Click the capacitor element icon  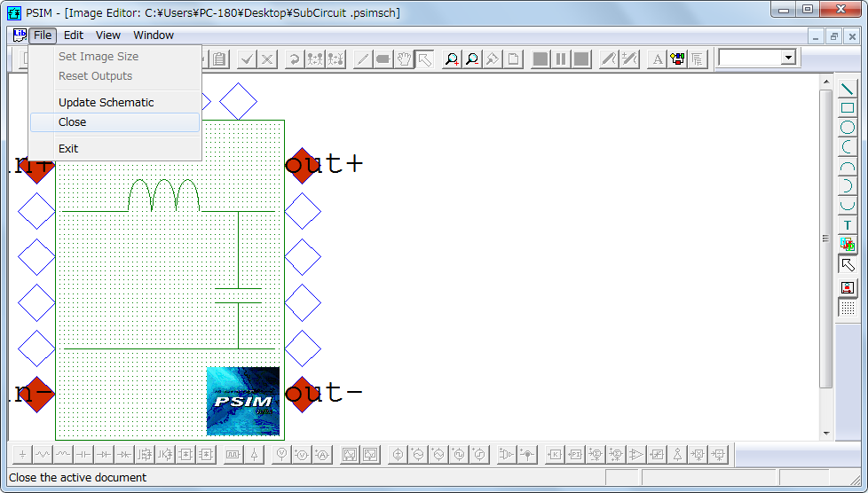tap(83, 454)
